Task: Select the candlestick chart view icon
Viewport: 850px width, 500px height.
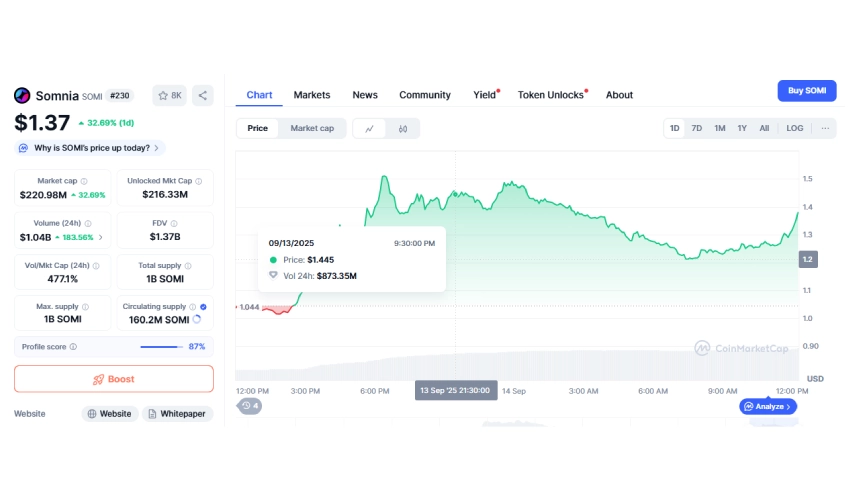Action: point(403,128)
